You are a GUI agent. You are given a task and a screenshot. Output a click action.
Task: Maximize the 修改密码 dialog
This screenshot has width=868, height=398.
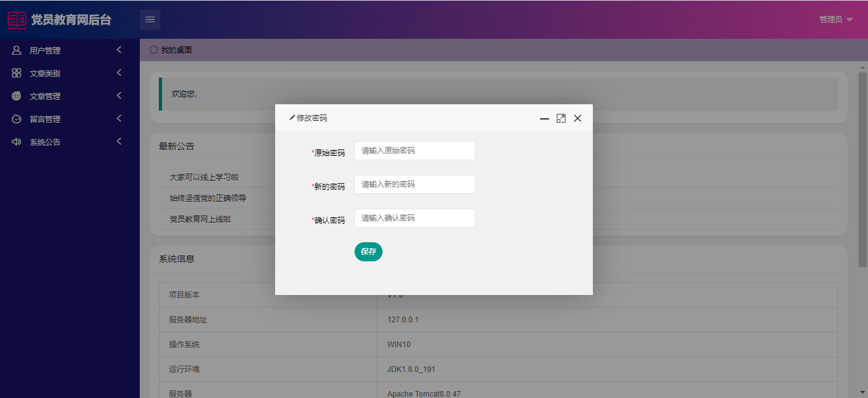click(561, 118)
